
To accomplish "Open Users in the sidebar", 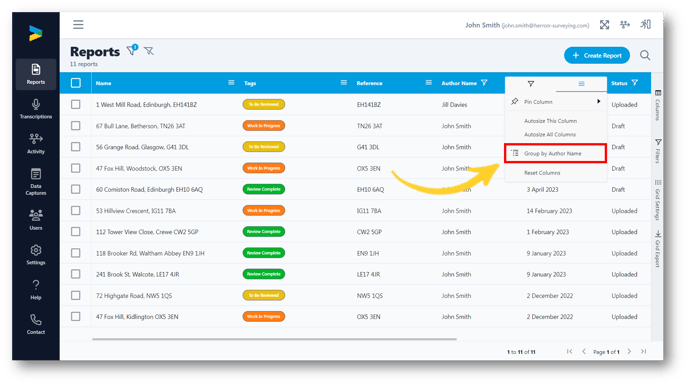I will click(36, 219).
